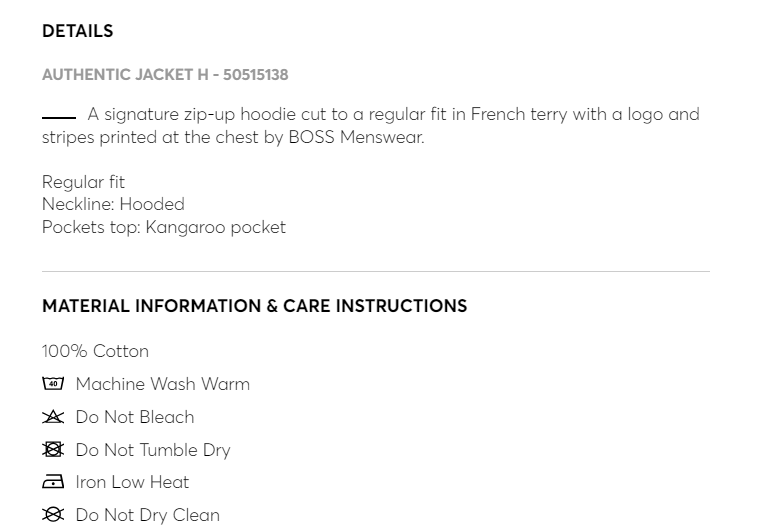The height and width of the screenshot is (531, 762).
Task: Click the Neckline: Hooded line
Action: pyautogui.click(x=113, y=204)
